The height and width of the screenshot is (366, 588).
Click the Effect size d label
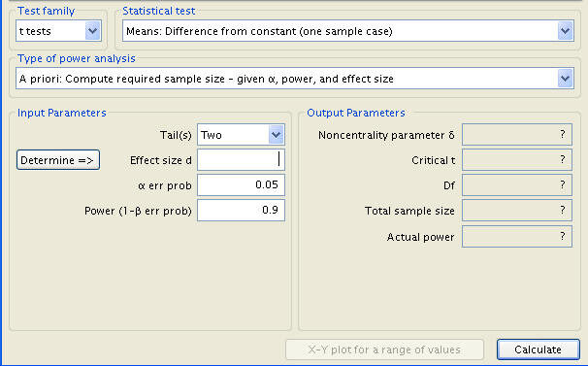(161, 160)
